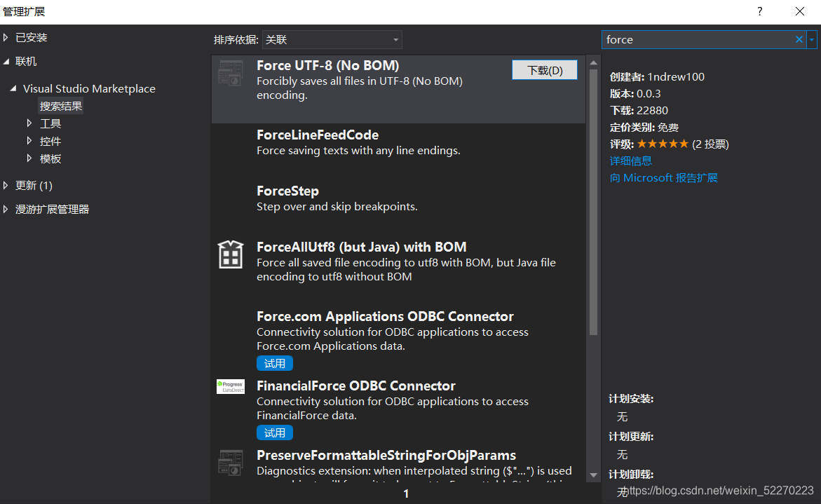The width and height of the screenshot is (821, 504).
Task: Expand the 模板 category
Action: click(x=29, y=158)
